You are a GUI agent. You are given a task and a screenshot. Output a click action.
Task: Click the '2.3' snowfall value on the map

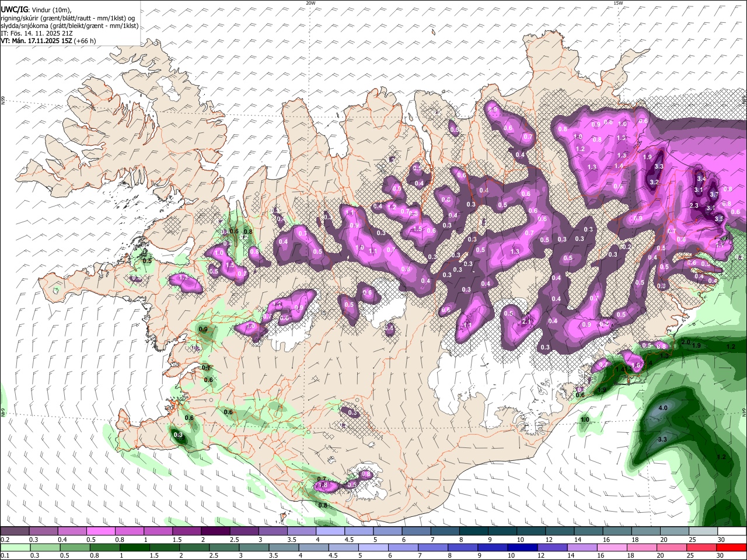pyautogui.click(x=694, y=205)
